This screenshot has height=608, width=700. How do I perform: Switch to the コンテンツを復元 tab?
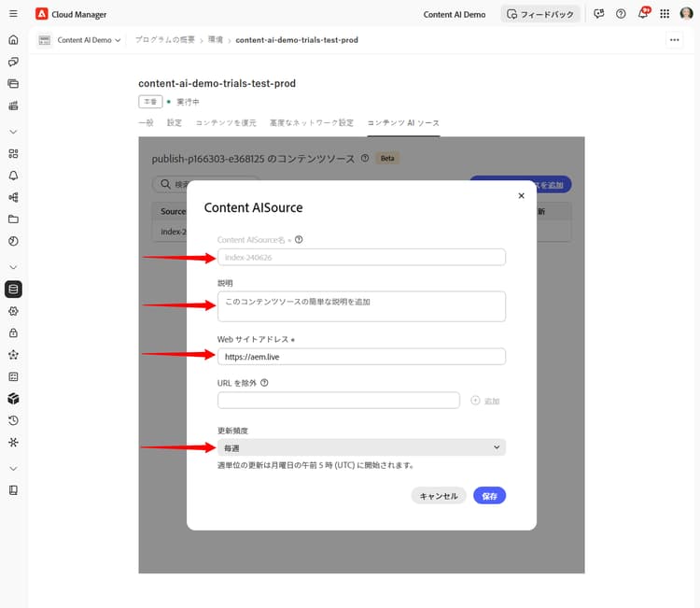point(226,123)
